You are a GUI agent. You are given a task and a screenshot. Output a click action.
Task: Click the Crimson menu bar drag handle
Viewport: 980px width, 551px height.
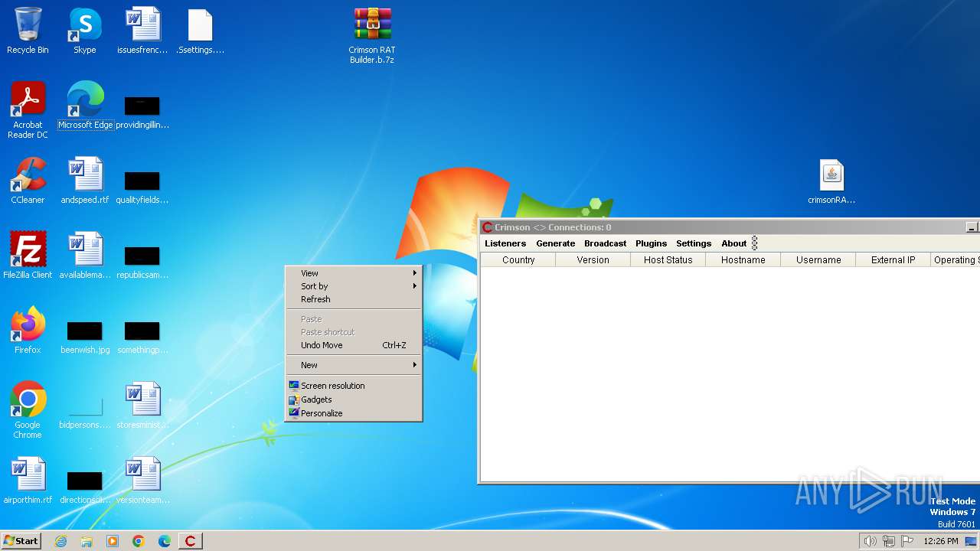[755, 243]
